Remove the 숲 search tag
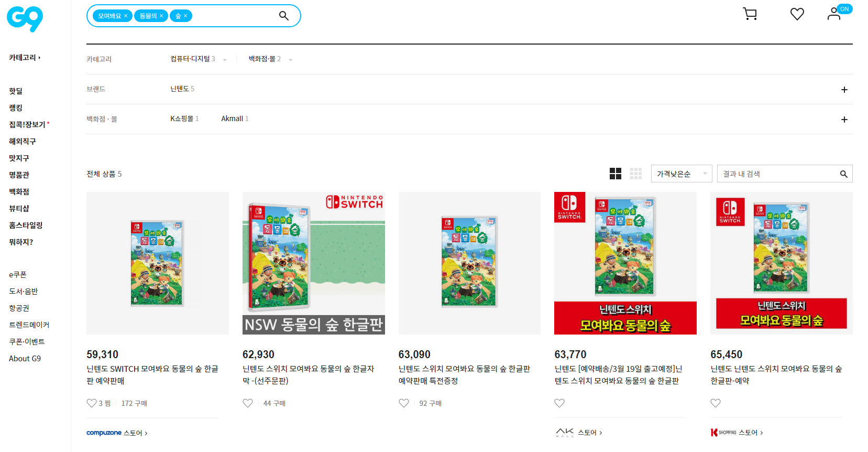 [185, 16]
